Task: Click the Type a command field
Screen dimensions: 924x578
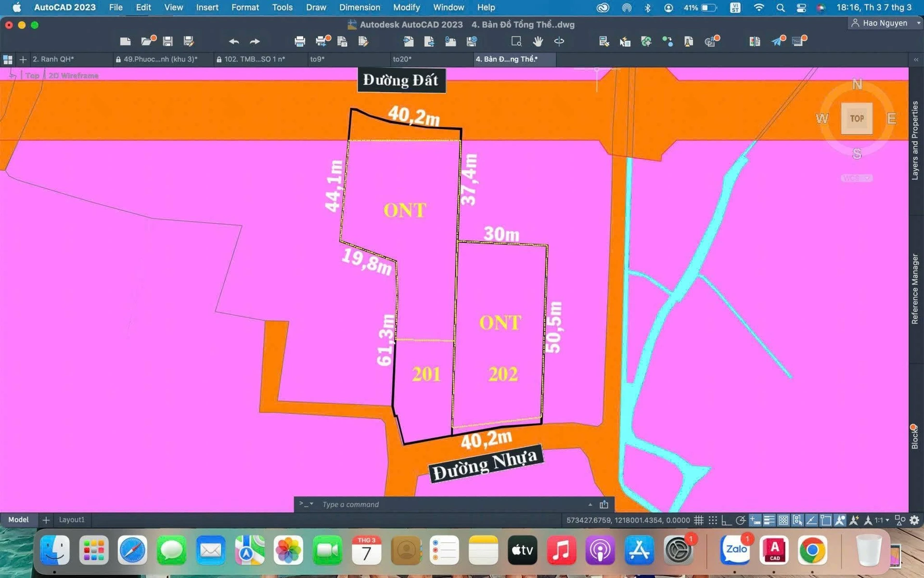Action: (452, 504)
